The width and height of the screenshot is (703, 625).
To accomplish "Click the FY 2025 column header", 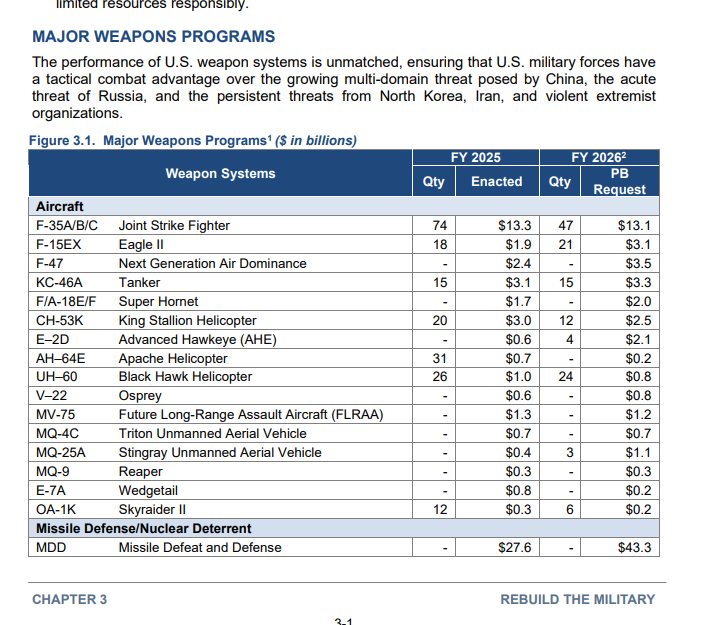I will 475,157.
